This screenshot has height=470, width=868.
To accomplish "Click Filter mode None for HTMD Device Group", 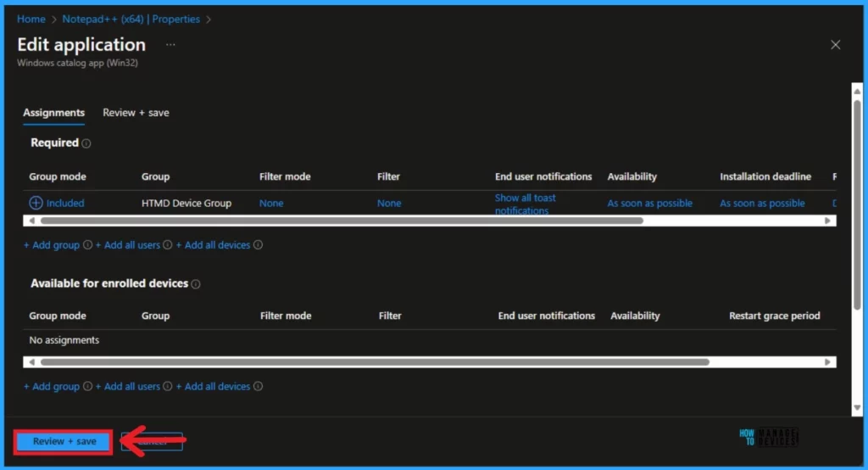I will (x=271, y=203).
